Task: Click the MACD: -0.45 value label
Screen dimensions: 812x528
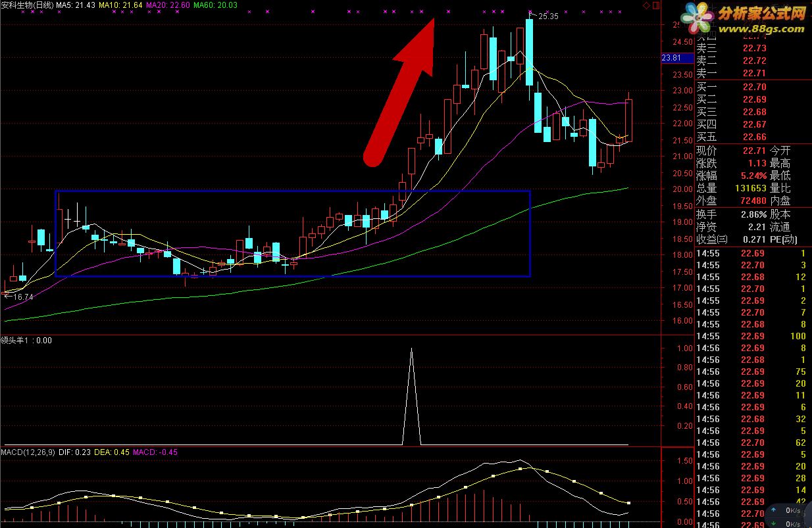Action: [x=156, y=452]
